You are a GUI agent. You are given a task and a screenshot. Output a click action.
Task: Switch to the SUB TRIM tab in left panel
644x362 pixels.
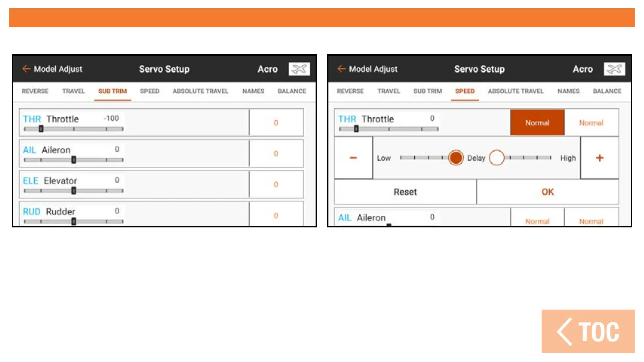[112, 91]
